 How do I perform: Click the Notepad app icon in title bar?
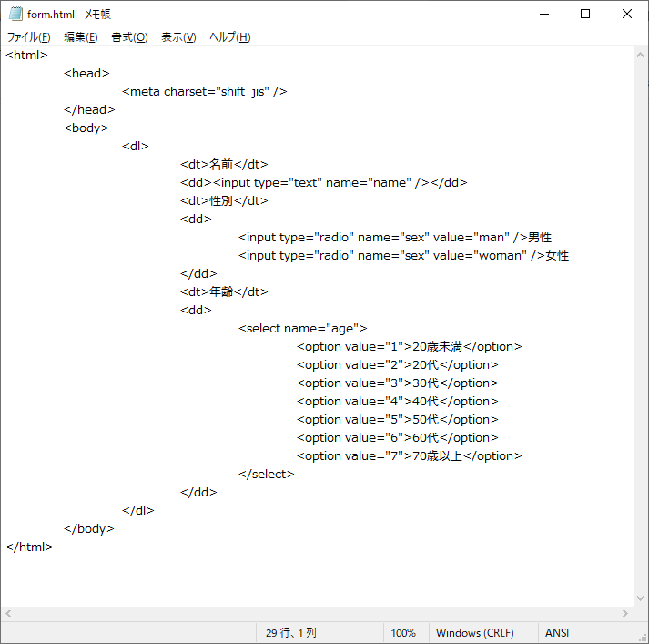(15, 14)
